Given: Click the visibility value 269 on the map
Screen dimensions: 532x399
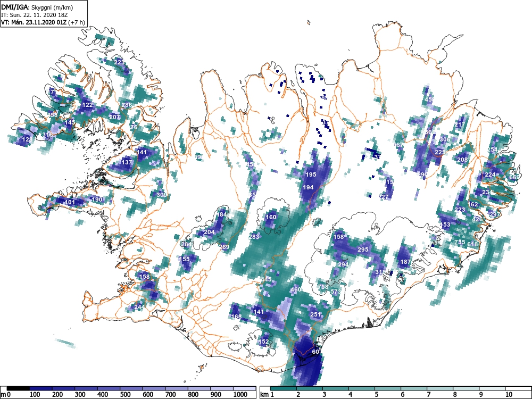Looking at the screenshot, I should 225,247.
